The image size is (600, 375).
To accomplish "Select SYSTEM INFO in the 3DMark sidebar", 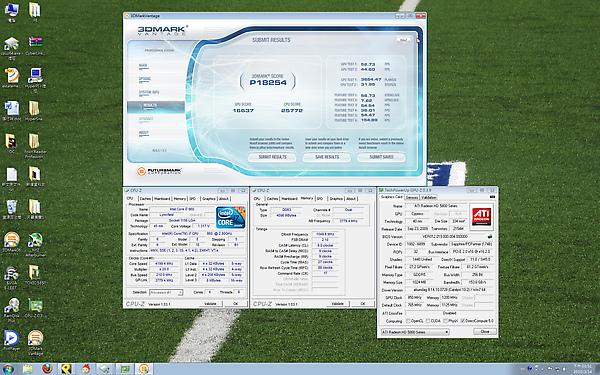I will pos(149,93).
